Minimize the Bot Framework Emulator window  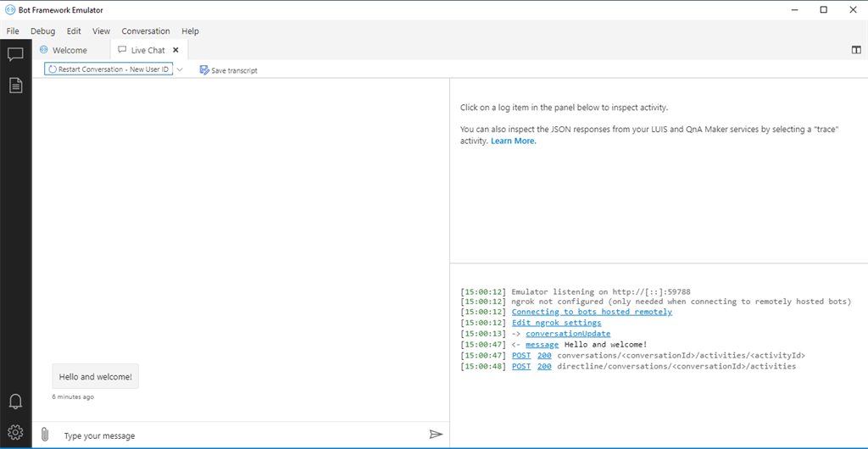(795, 10)
